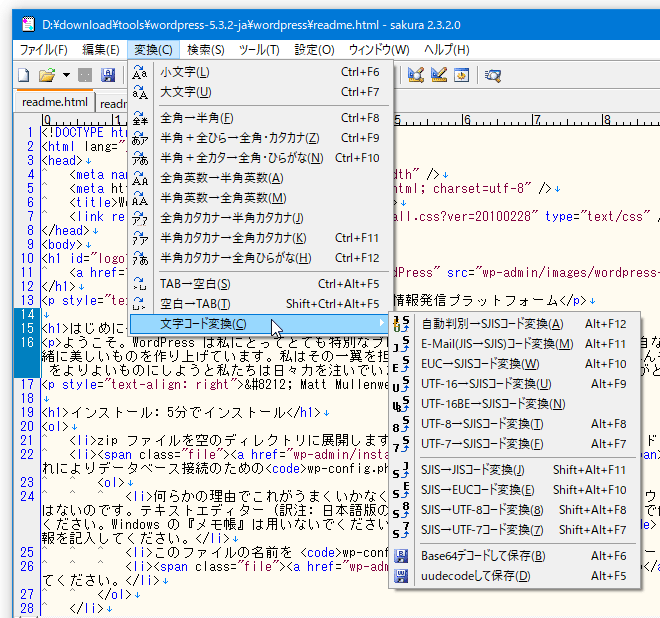The height and width of the screenshot is (618, 660).
Task: Click the icon beside TAB→空白
Action: click(x=140, y=284)
